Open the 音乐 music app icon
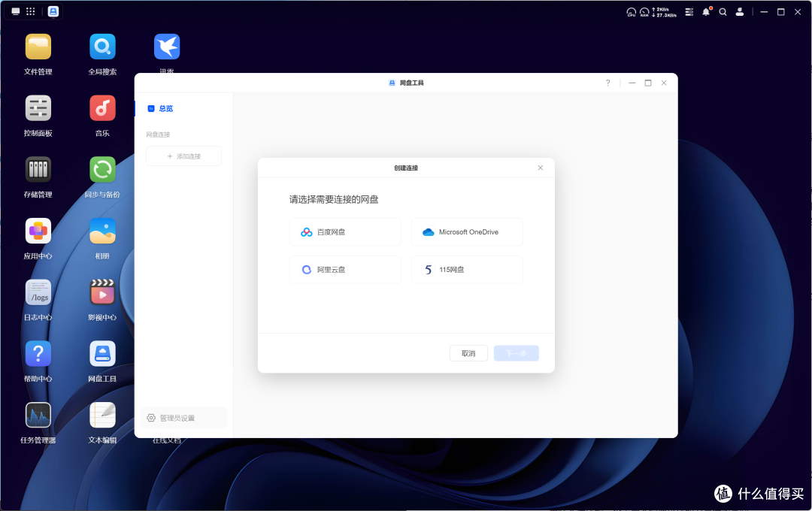This screenshot has height=511, width=812. [x=102, y=108]
